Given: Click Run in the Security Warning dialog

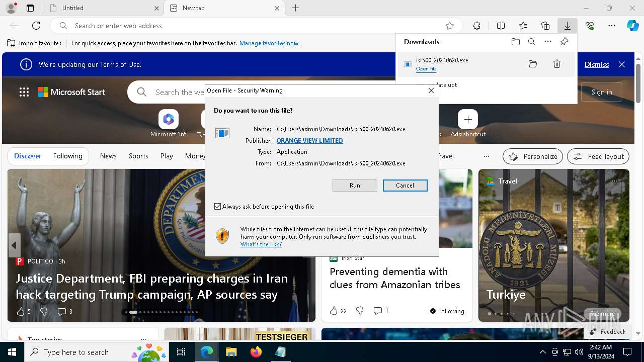Looking at the screenshot, I should tap(355, 186).
